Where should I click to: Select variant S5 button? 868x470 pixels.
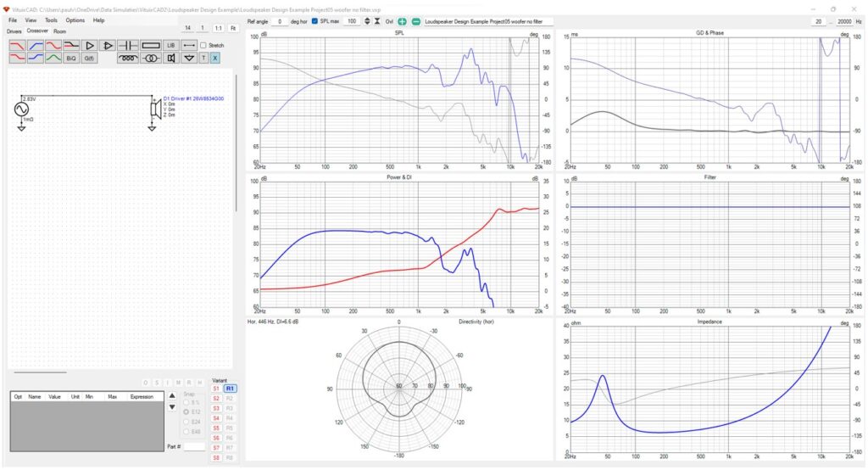tap(216, 428)
